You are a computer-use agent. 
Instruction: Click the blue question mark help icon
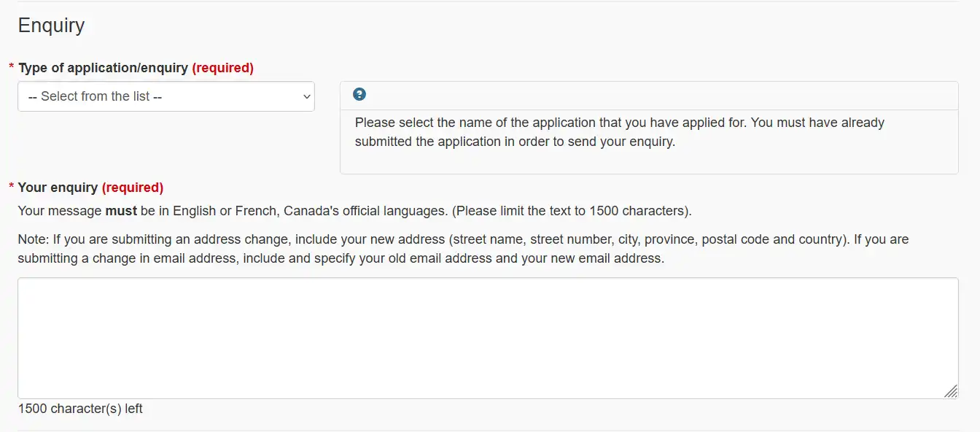point(359,94)
